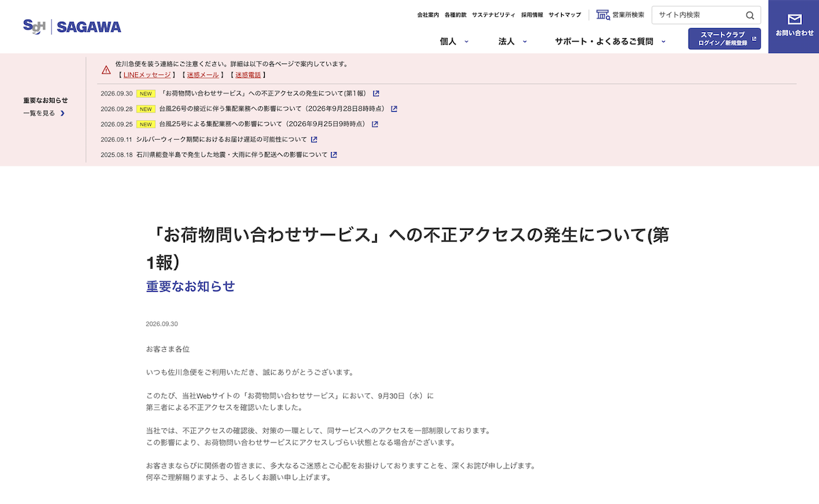
Task: Click the article date 2026.09.30 below subtitle
Action: point(162,324)
